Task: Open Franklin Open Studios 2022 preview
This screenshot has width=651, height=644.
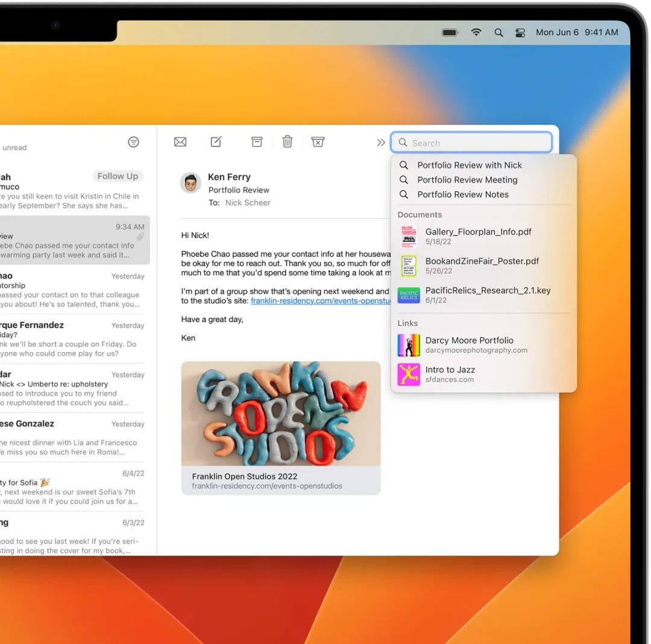Action: click(x=281, y=428)
